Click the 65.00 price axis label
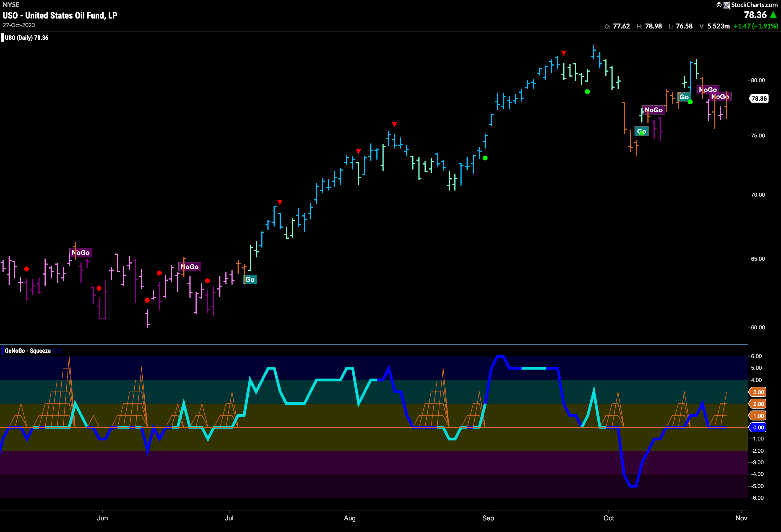Screen dimensions: 781x532 coord(758,259)
